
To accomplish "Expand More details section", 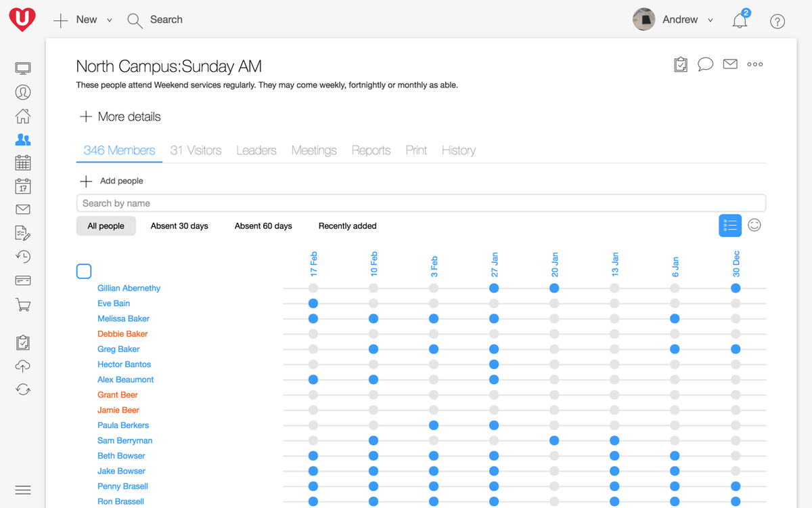I will [x=120, y=117].
